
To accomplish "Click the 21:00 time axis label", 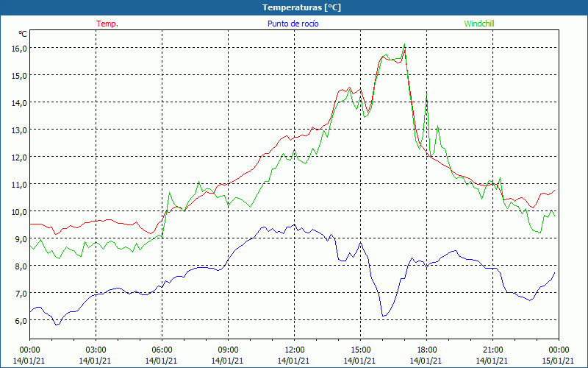I will [492, 350].
